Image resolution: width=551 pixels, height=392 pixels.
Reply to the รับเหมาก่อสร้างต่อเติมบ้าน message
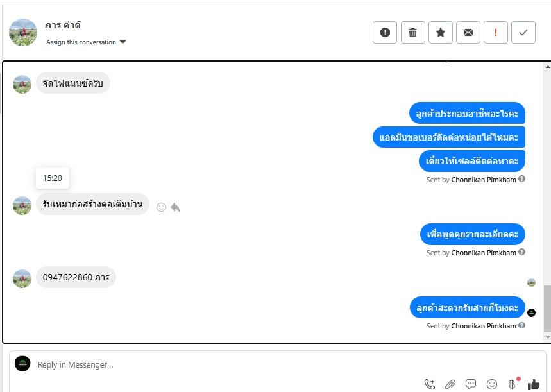tap(175, 207)
